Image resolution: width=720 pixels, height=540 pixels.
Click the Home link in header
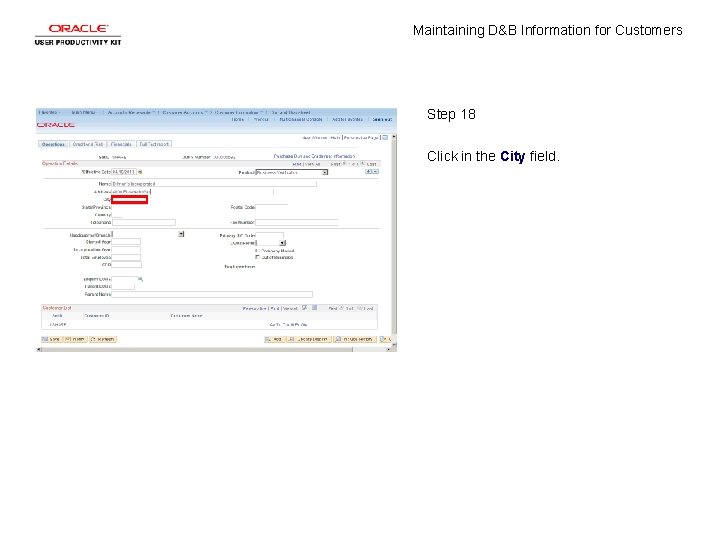pos(237,119)
